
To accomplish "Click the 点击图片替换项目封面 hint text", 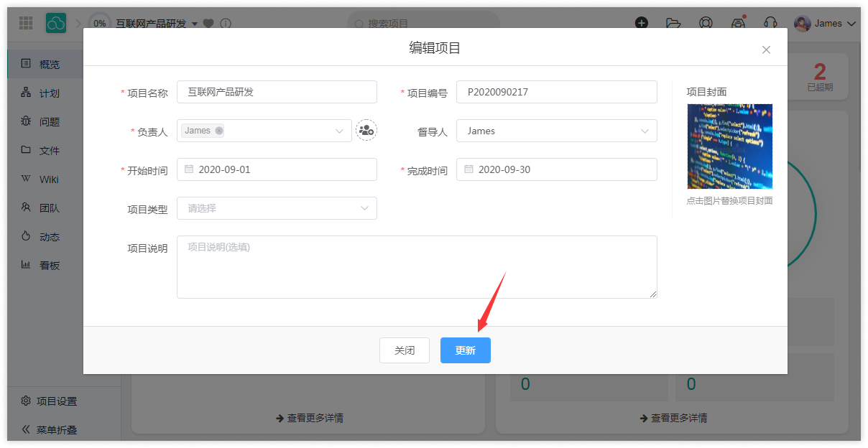I will [x=729, y=201].
